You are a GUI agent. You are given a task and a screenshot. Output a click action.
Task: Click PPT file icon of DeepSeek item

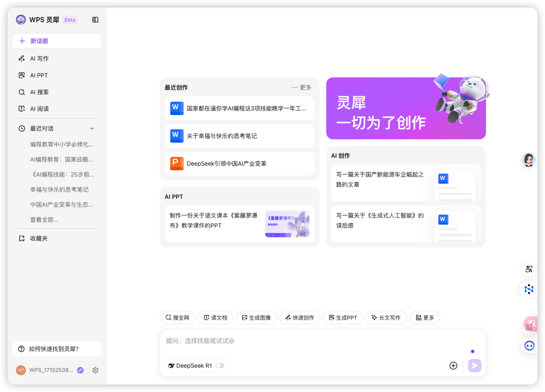(177, 163)
